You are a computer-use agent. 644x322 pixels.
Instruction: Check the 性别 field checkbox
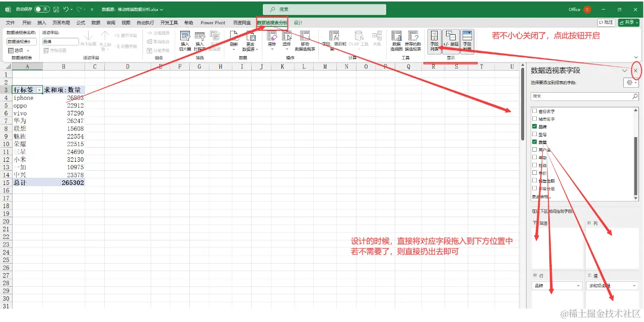[x=535, y=165]
